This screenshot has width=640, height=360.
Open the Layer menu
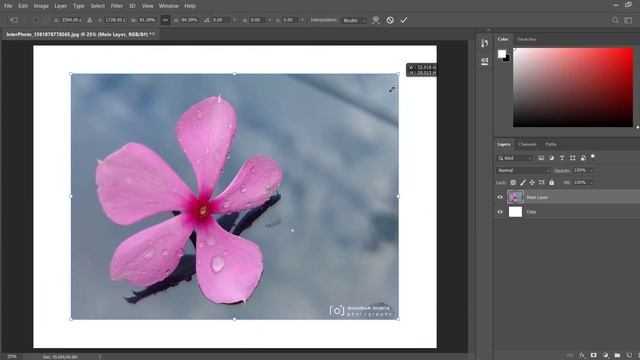coord(61,6)
